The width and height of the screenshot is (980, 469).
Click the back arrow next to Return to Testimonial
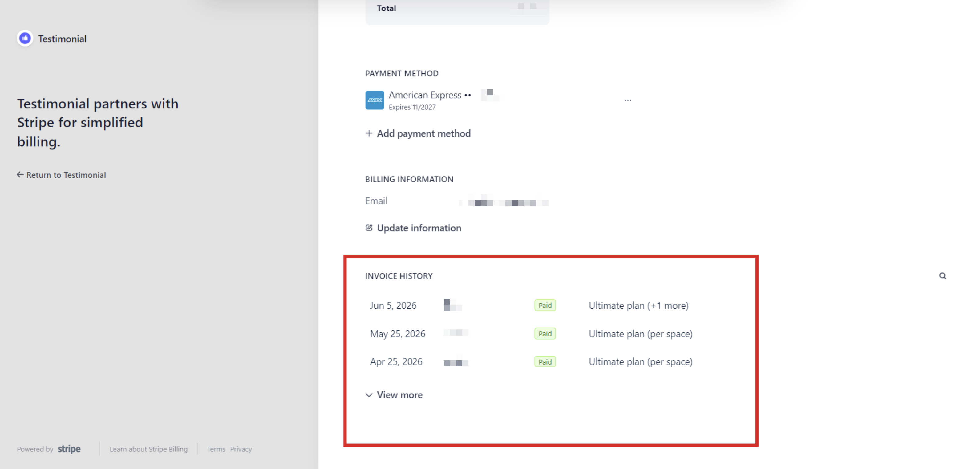point(20,175)
